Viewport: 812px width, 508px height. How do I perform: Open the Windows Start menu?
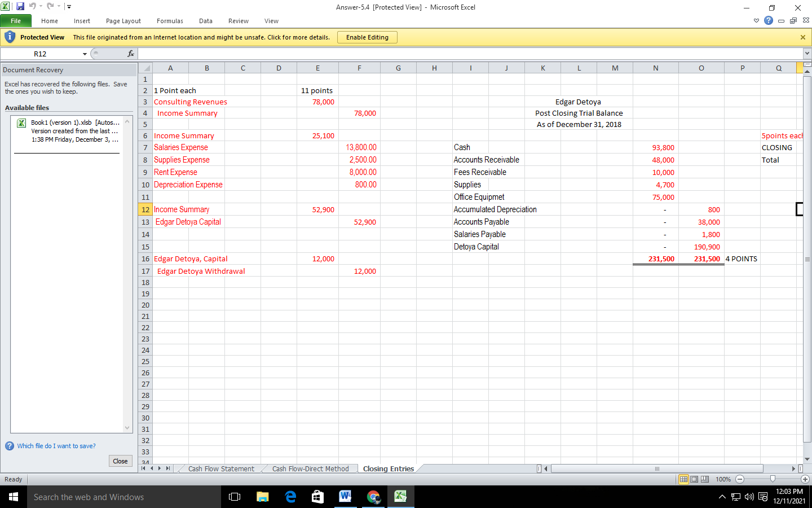[14, 497]
